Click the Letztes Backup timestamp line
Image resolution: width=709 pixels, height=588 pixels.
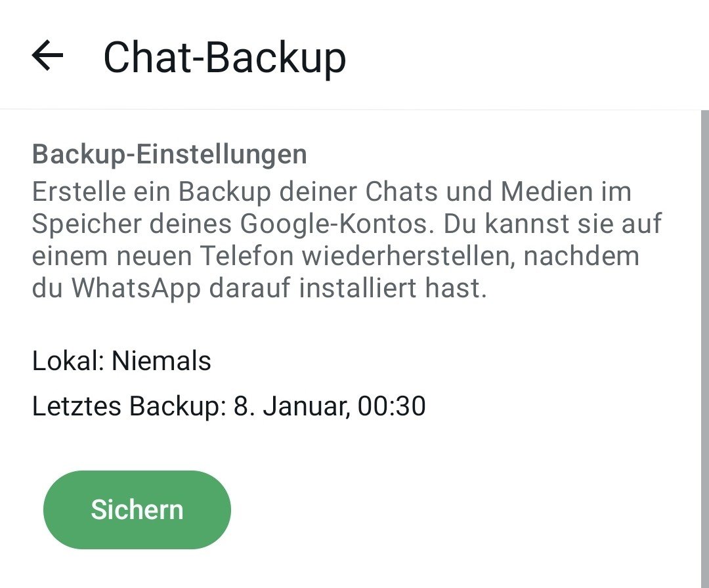pos(229,406)
